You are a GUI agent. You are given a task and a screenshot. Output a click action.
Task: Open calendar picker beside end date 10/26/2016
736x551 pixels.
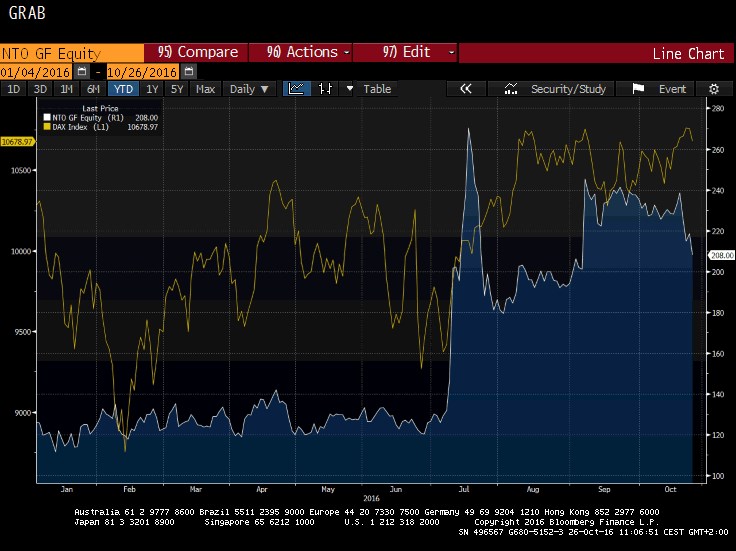(x=189, y=72)
